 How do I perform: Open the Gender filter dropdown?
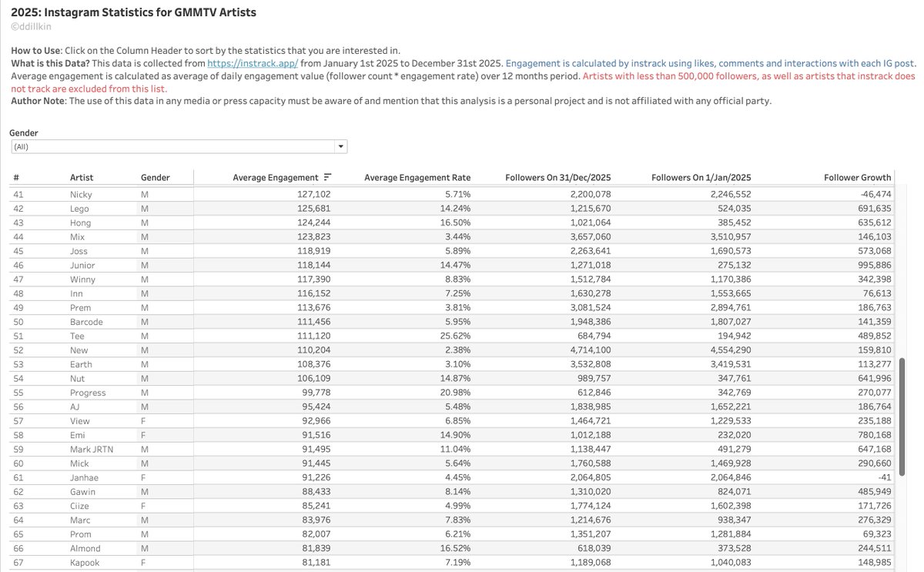(179, 146)
